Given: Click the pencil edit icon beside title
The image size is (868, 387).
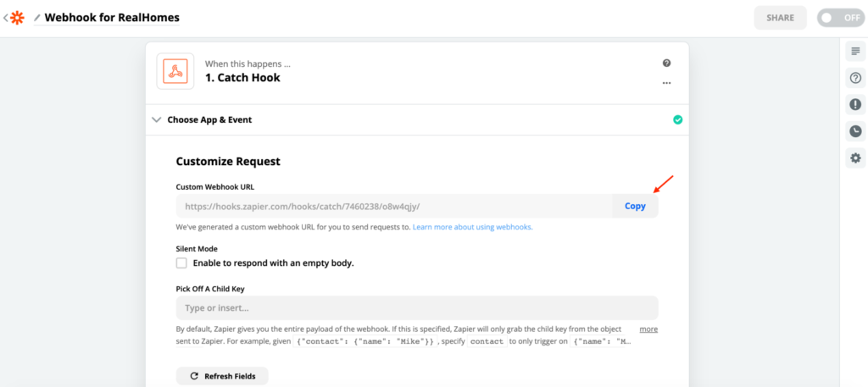Looking at the screenshot, I should (x=37, y=19).
